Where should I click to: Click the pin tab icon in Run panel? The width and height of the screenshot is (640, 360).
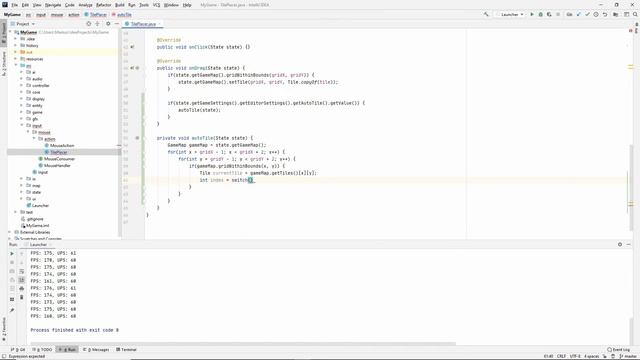[12, 310]
